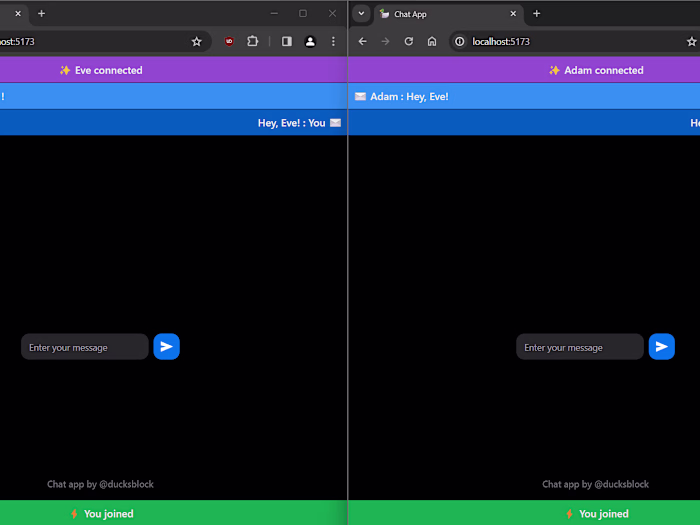Viewport: 700px width, 525px height.
Task: Close Chat App tab in right window
Action: click(513, 14)
